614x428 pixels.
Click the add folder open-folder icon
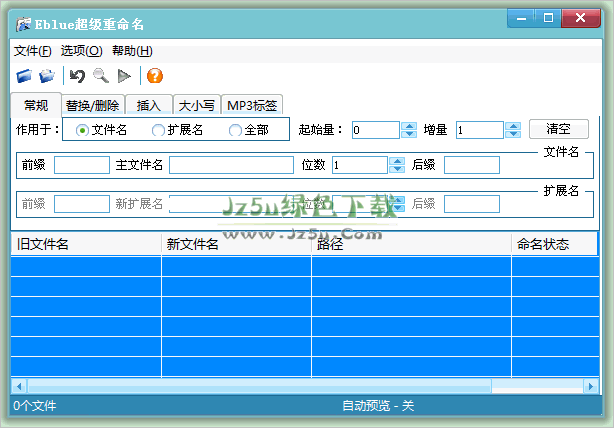pyautogui.click(x=47, y=76)
